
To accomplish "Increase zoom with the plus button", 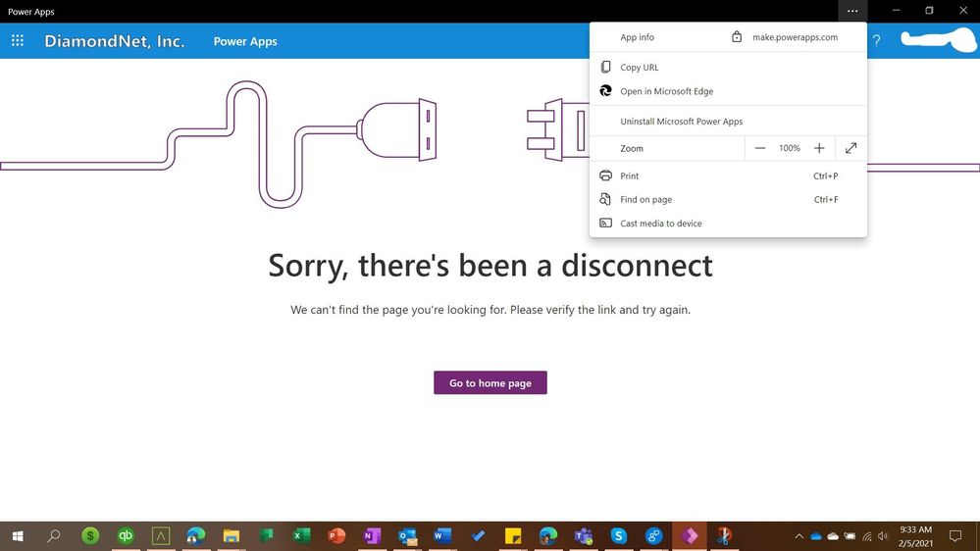I will pos(819,148).
